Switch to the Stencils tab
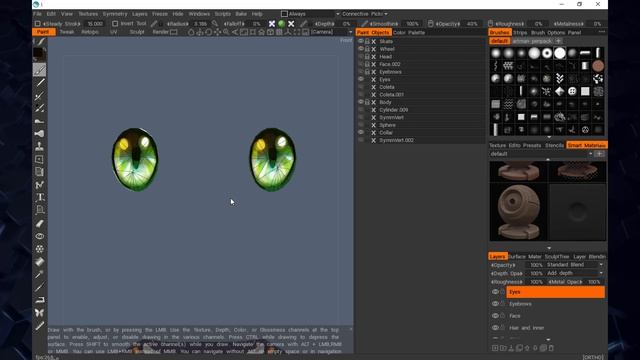The image size is (640, 360). [554, 145]
